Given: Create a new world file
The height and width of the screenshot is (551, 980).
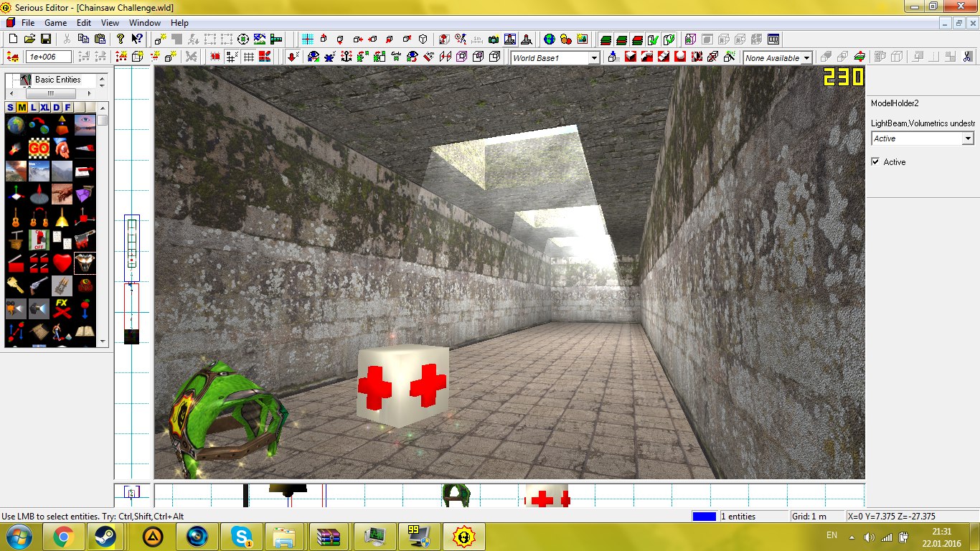Looking at the screenshot, I should coord(14,39).
